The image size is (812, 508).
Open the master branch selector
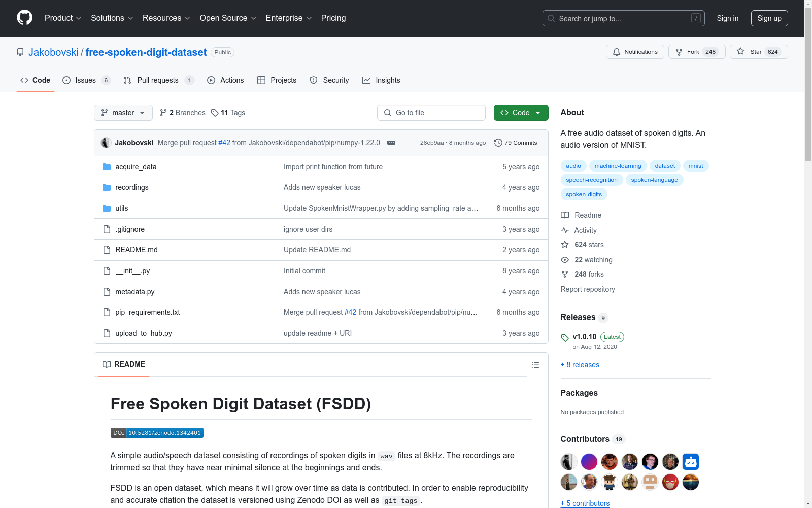click(x=123, y=112)
